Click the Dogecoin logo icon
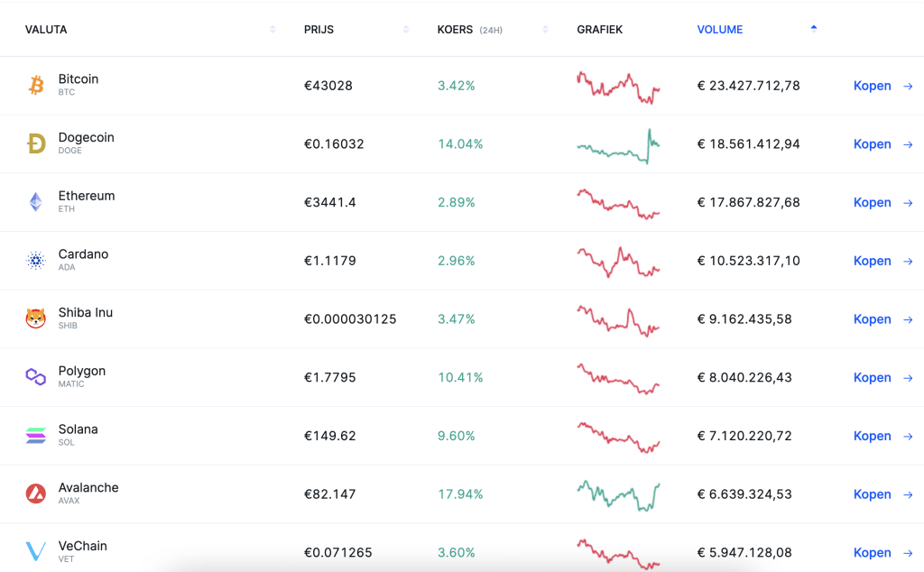Image resolution: width=924 pixels, height=572 pixels. (36, 143)
